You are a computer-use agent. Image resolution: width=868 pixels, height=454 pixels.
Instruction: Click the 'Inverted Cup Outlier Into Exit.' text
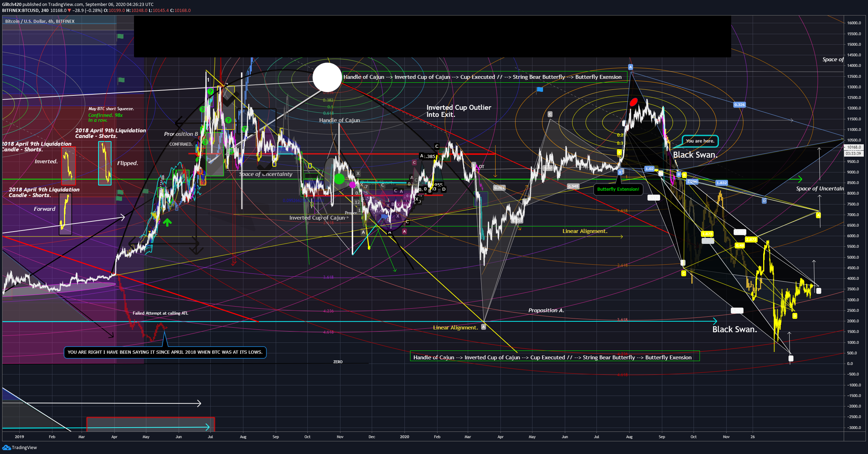point(459,111)
